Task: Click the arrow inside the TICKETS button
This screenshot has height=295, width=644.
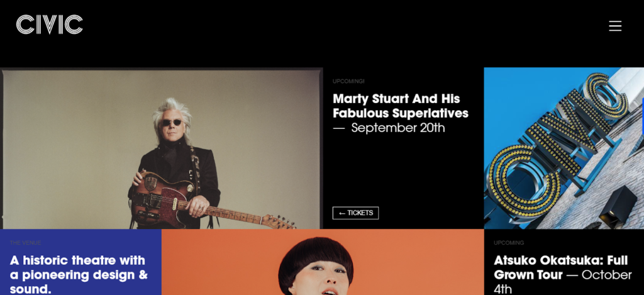Action: (x=341, y=213)
